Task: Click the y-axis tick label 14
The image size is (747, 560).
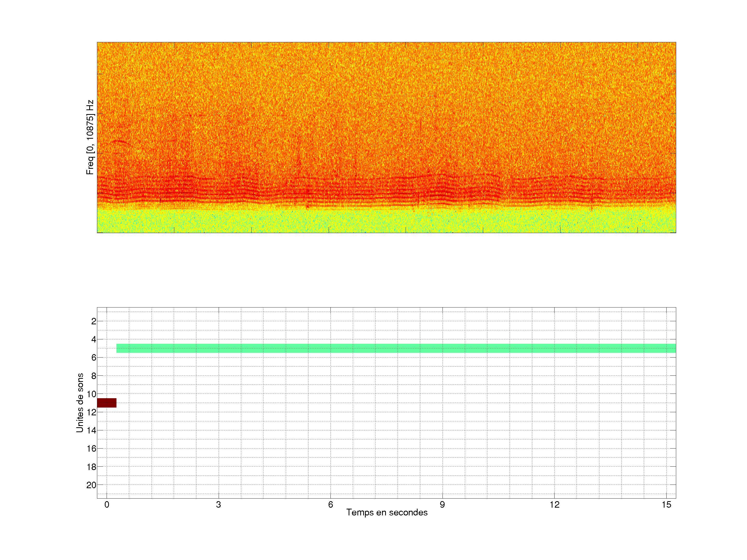Action: click(92, 430)
